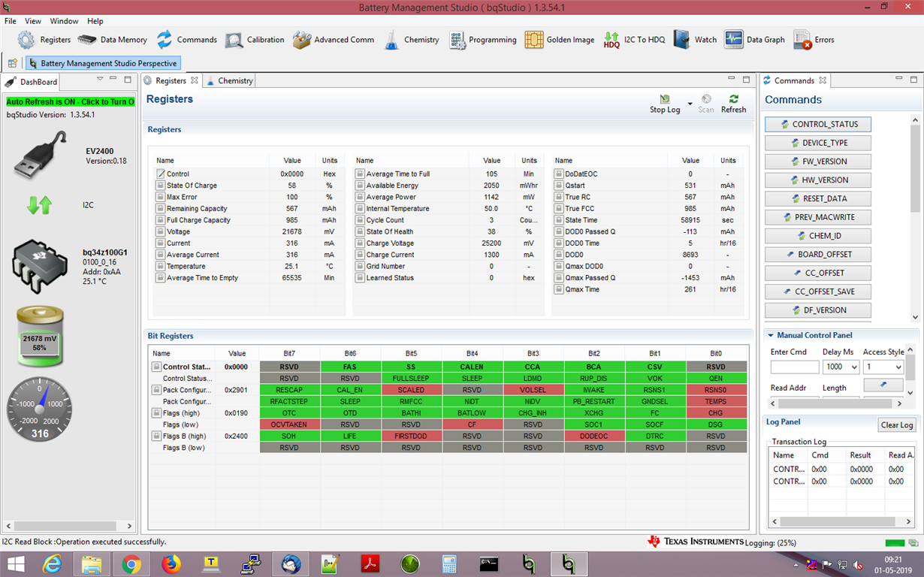The height and width of the screenshot is (577, 924).
Task: Open the File menu
Action: pos(10,21)
